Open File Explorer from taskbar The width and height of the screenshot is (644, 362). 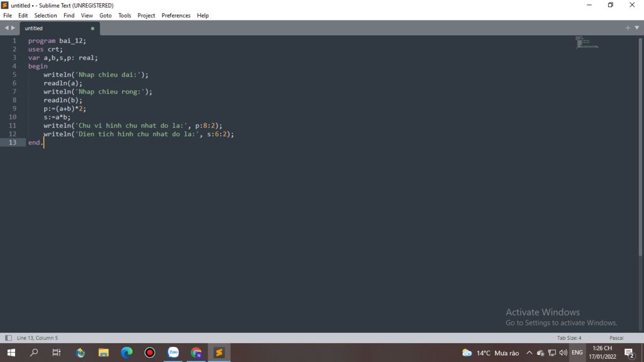tap(104, 353)
